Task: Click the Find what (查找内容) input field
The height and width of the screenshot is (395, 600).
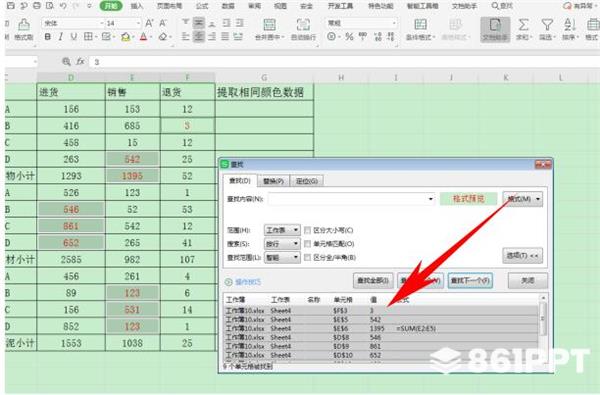Action: tap(351, 199)
